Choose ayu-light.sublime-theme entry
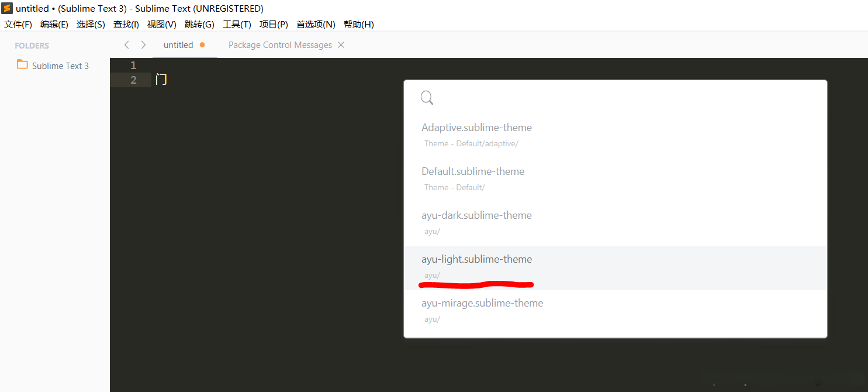868x392 pixels. point(615,267)
